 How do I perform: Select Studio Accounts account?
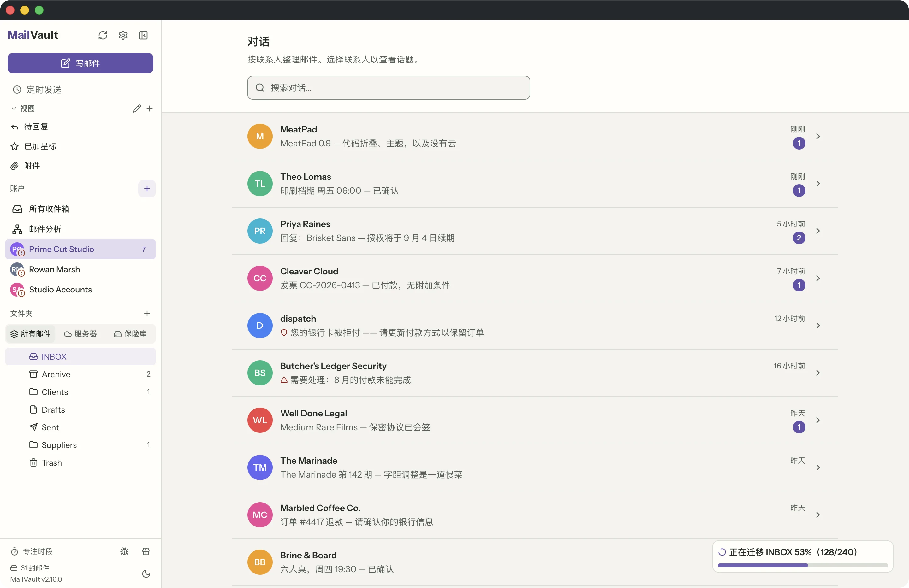point(80,290)
